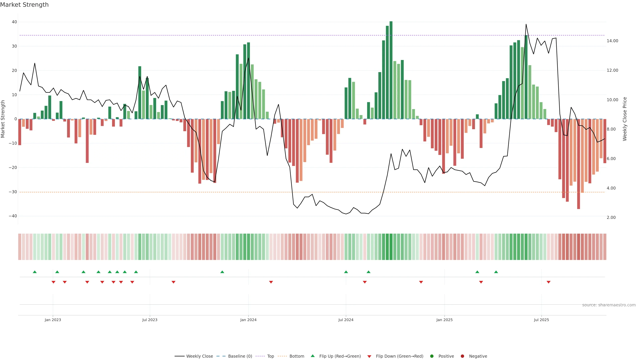This screenshot has width=644, height=362.
Task: Click the Jan 2023 x-axis label
Action: click(x=53, y=320)
